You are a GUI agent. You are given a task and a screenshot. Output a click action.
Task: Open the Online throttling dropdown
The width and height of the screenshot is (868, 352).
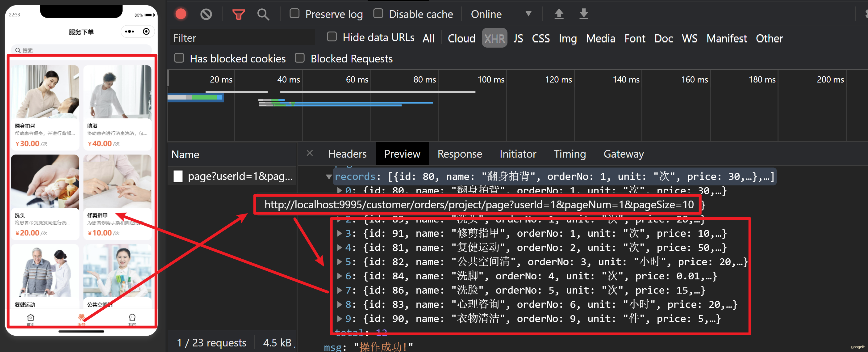(x=501, y=14)
